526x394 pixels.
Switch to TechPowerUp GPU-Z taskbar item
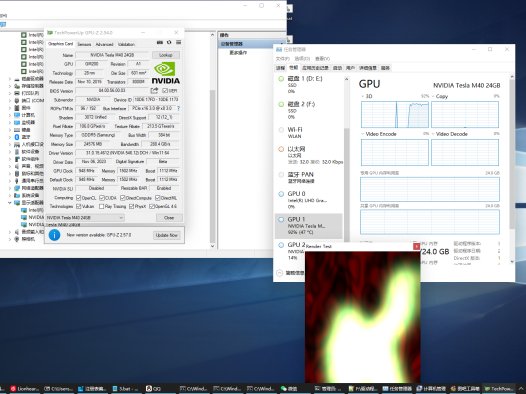498,389
